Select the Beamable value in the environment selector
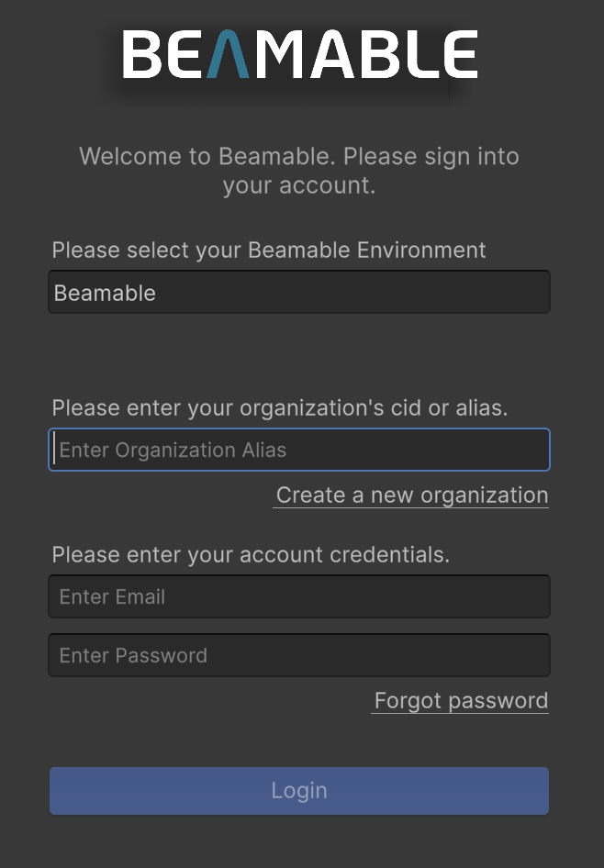The width and height of the screenshot is (604, 868). click(x=105, y=294)
